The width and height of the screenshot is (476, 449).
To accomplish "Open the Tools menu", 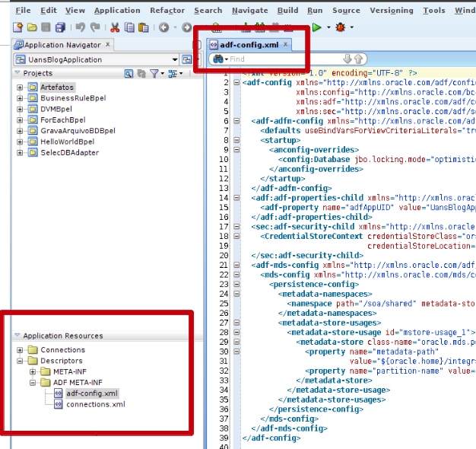I will point(434,11).
